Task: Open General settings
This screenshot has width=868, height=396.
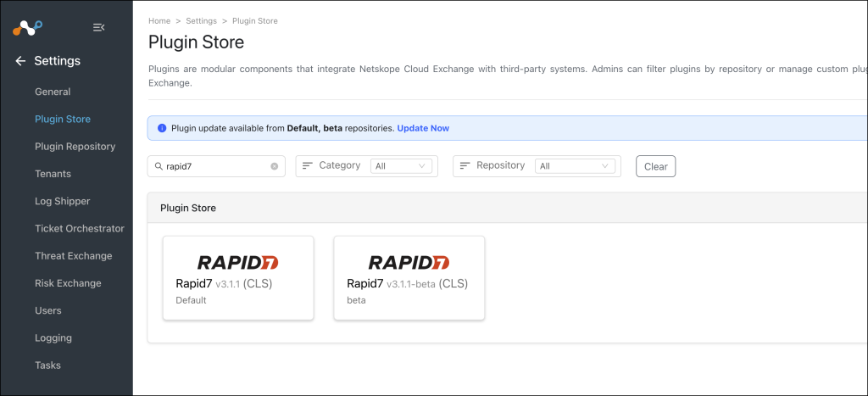Action: (53, 92)
